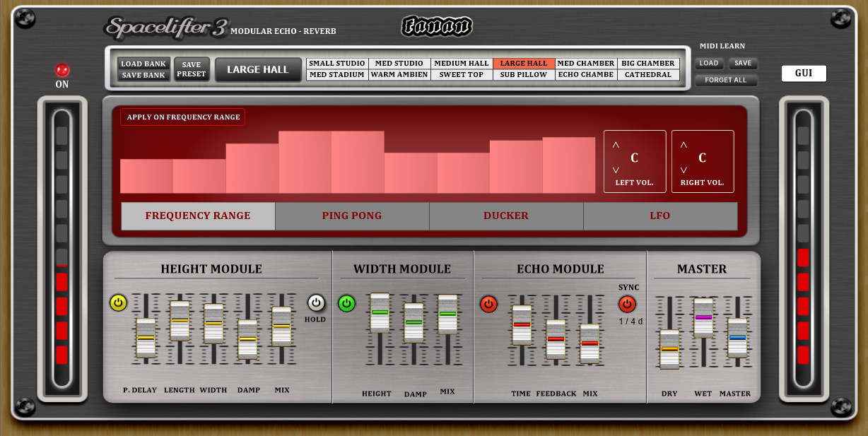Click the Apply On Frequency Range label
The width and height of the screenshot is (868, 436).
tap(183, 117)
